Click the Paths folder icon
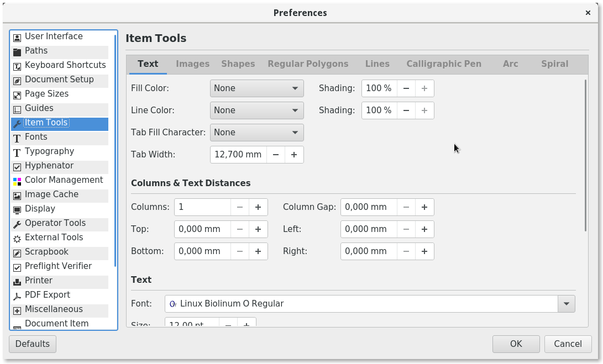This screenshot has width=603, height=364. click(17, 51)
